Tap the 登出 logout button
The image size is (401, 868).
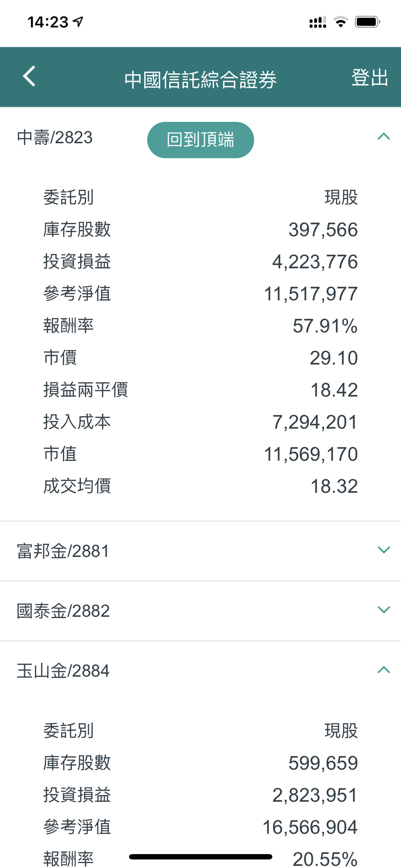(369, 77)
